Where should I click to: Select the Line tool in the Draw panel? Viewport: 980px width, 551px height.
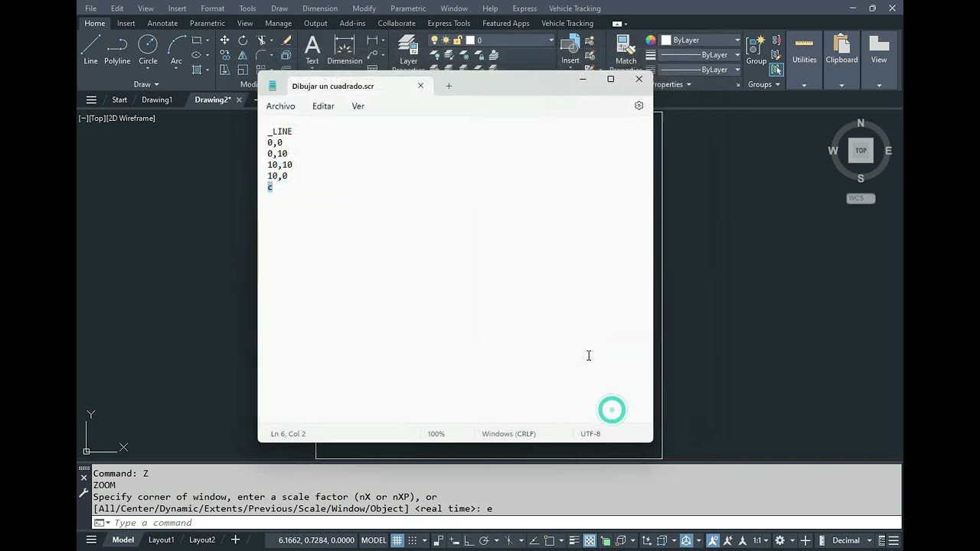[x=91, y=49]
